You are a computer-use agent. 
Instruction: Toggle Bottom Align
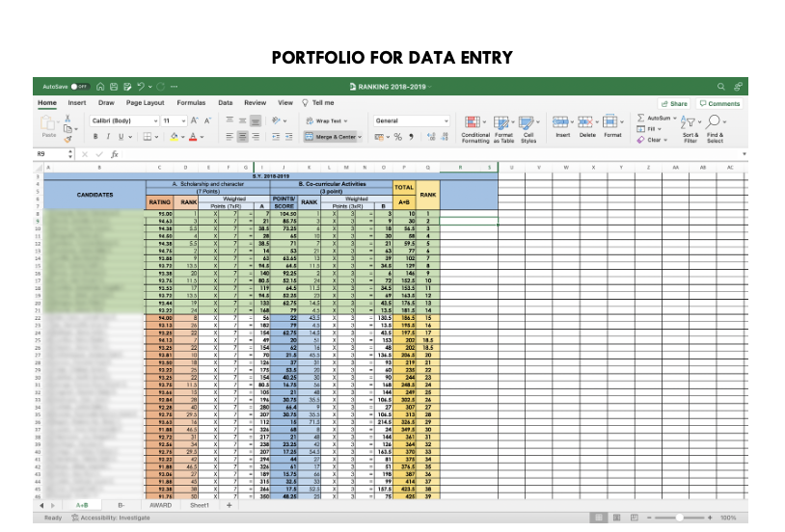[x=256, y=120]
